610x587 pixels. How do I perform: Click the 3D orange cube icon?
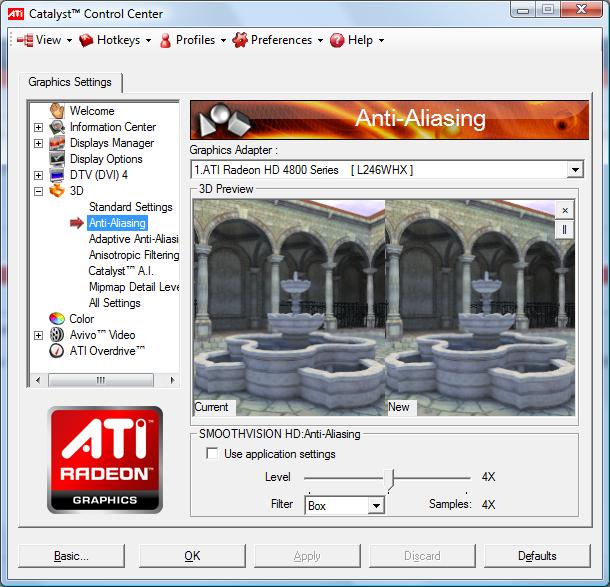(x=57, y=191)
